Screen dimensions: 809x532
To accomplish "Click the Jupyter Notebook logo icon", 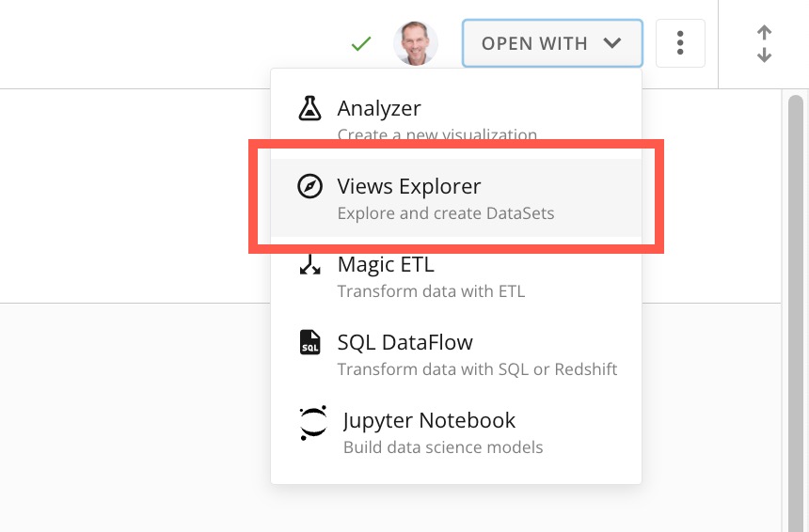I will pyautogui.click(x=312, y=424).
